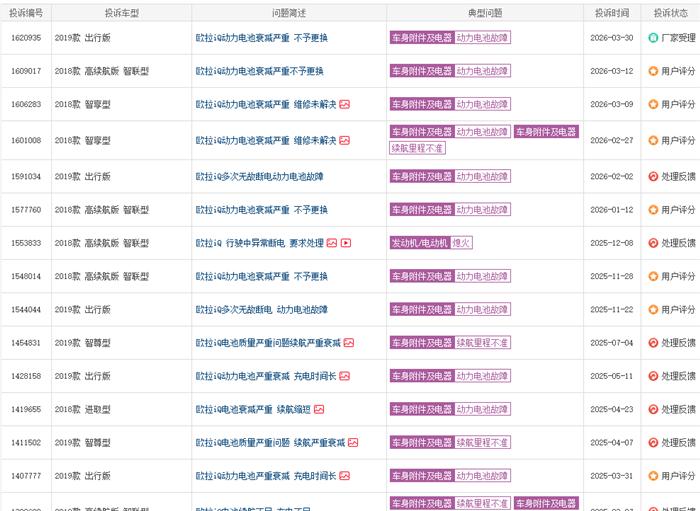Click 发动机/电动机 category tag
This screenshot has width=700, height=511.
point(420,243)
